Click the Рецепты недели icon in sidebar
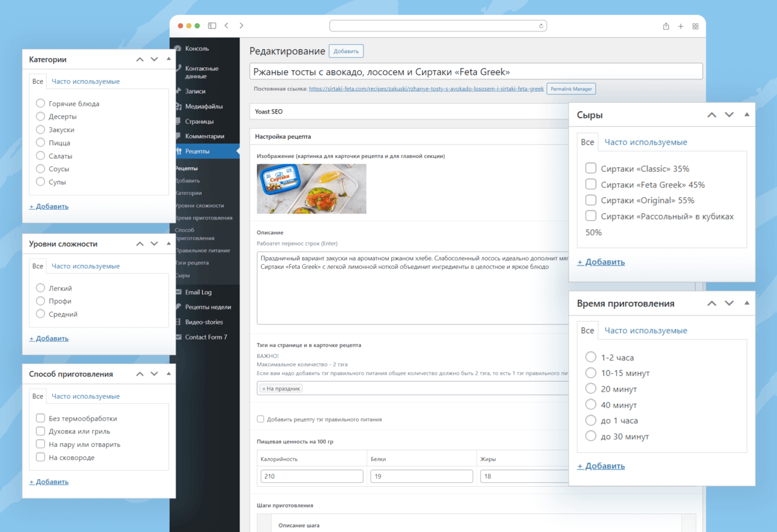This screenshot has height=532, width=777. pyautogui.click(x=178, y=307)
